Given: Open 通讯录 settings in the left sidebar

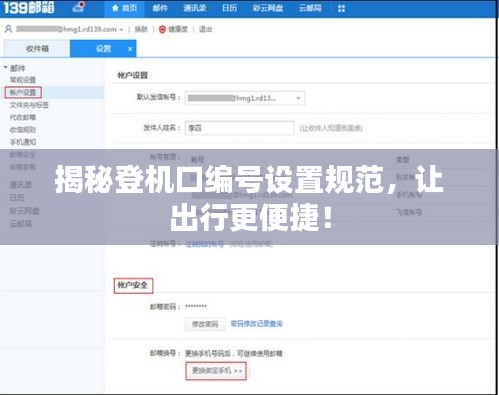Looking at the screenshot, I should click(21, 185).
